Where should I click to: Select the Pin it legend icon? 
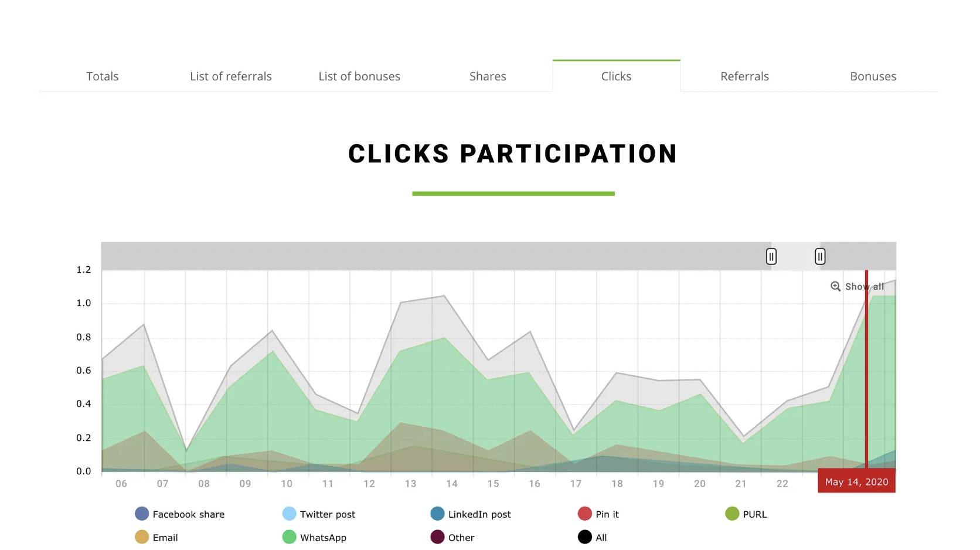click(x=585, y=513)
